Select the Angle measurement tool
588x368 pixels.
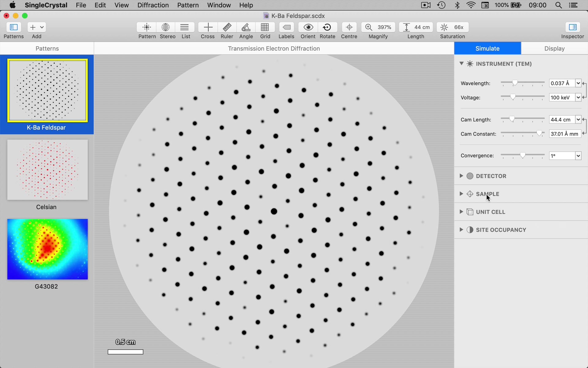(x=246, y=30)
